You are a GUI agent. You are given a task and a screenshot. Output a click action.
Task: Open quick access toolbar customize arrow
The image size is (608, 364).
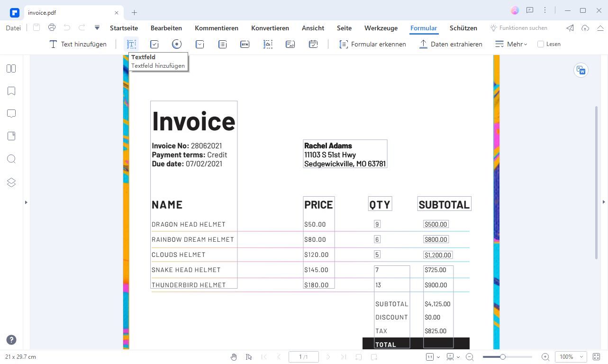[97, 28]
